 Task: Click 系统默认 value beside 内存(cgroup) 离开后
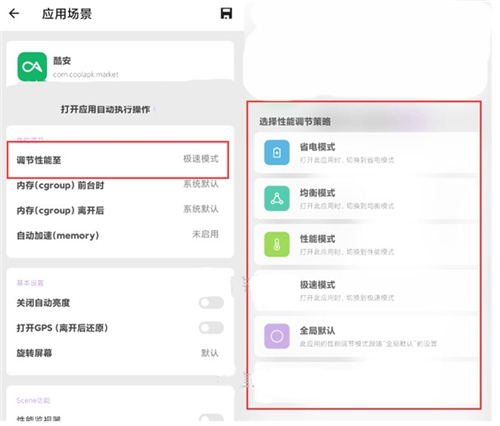tap(201, 209)
